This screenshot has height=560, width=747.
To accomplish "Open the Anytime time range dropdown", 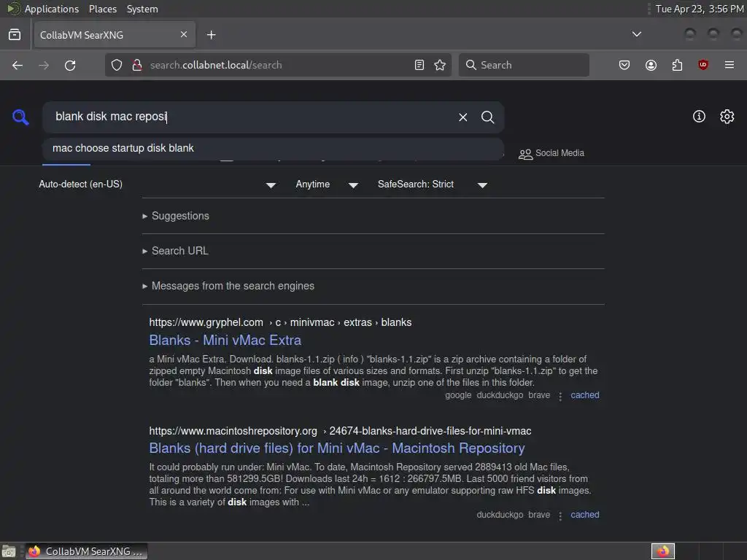I will click(x=327, y=184).
